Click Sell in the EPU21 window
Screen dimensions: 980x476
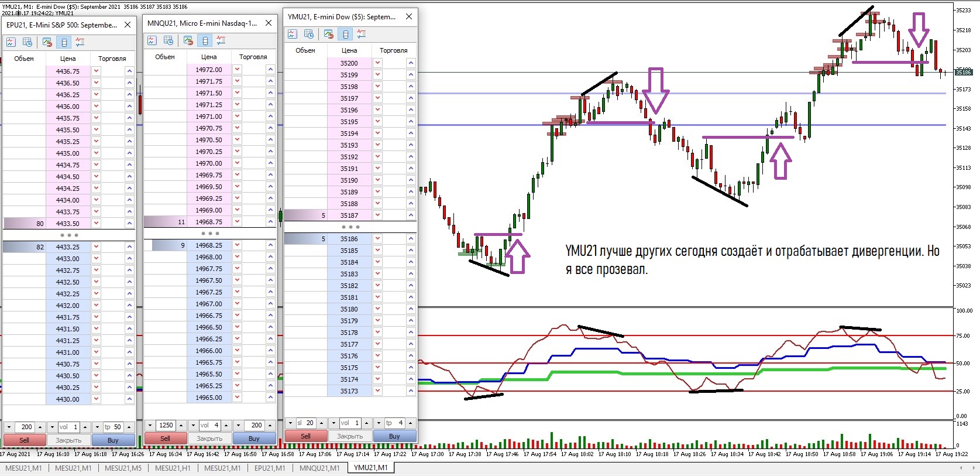tap(24, 440)
